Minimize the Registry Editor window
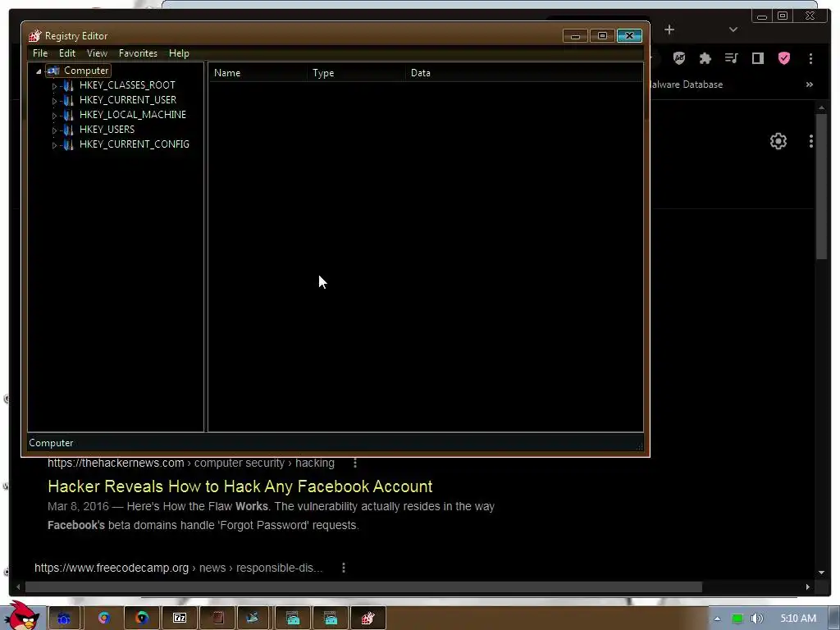 tap(575, 36)
